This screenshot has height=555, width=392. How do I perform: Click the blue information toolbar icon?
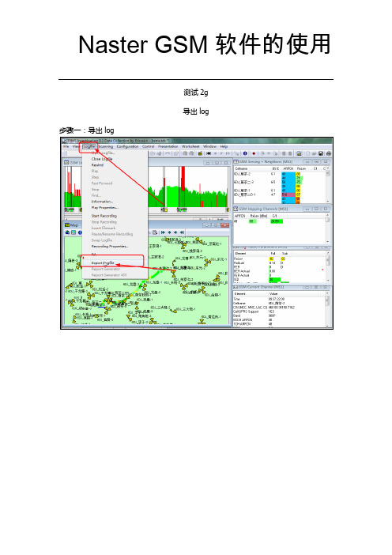245,153
